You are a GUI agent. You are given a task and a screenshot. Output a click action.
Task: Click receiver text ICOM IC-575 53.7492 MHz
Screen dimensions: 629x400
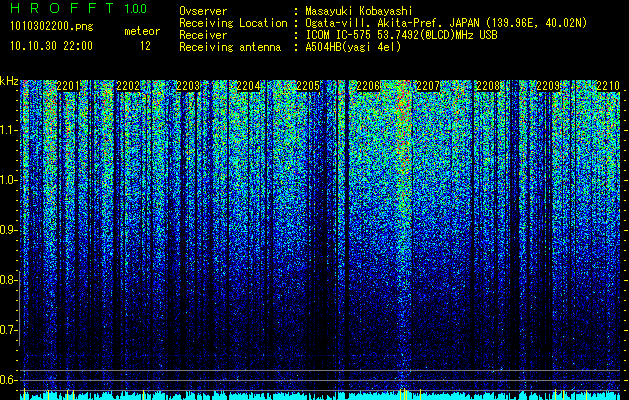click(401, 35)
